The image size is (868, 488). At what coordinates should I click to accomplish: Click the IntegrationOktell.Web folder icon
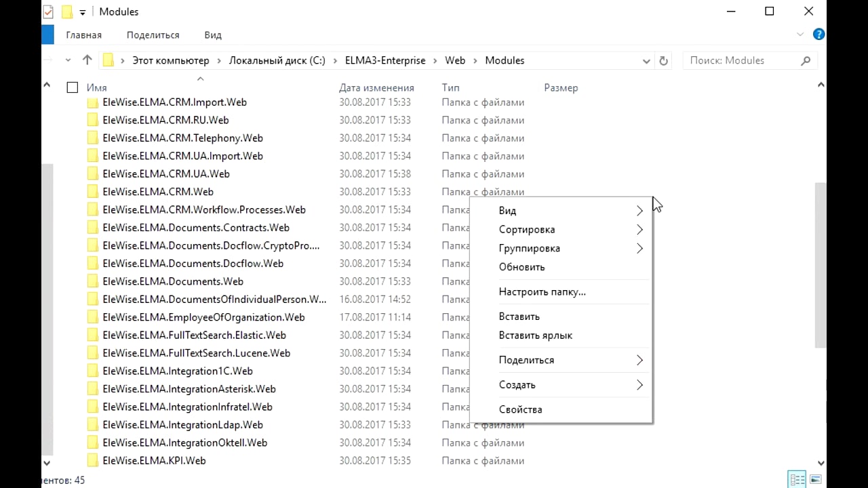click(x=92, y=443)
